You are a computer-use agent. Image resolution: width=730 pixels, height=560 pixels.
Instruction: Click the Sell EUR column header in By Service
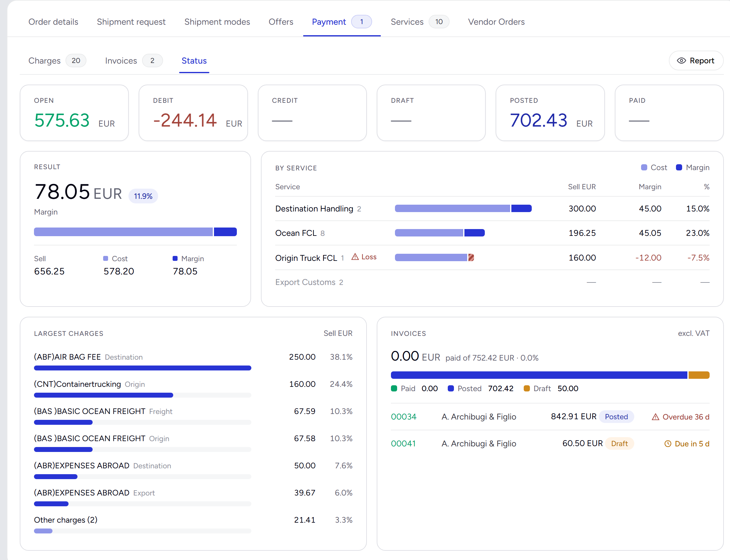[582, 187]
